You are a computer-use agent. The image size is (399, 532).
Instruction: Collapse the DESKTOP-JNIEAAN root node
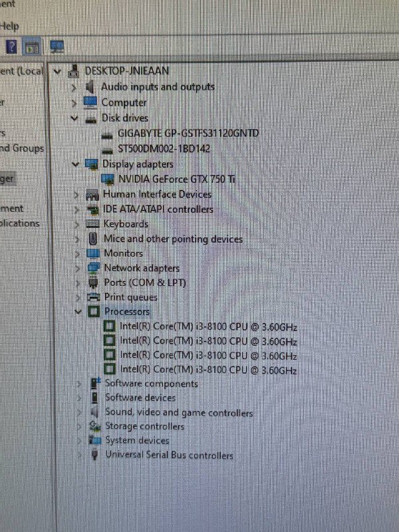57,72
